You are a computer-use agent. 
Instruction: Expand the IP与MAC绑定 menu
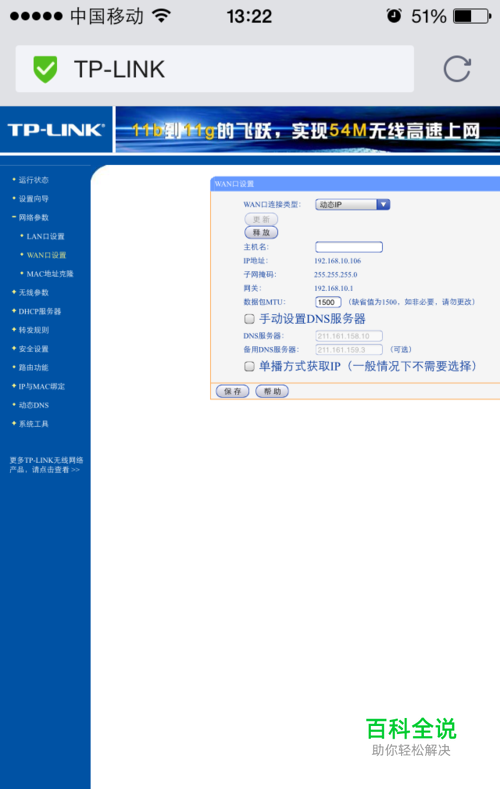tap(42, 386)
